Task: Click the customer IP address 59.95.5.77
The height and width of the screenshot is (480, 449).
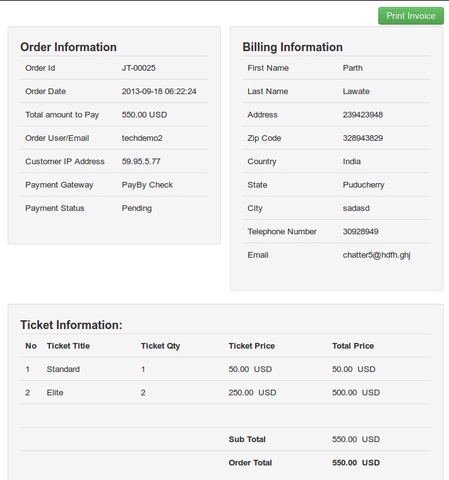Action: (x=141, y=161)
